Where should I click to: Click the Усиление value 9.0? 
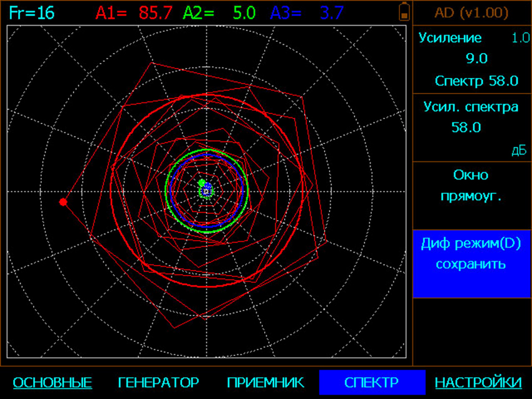[x=477, y=59]
